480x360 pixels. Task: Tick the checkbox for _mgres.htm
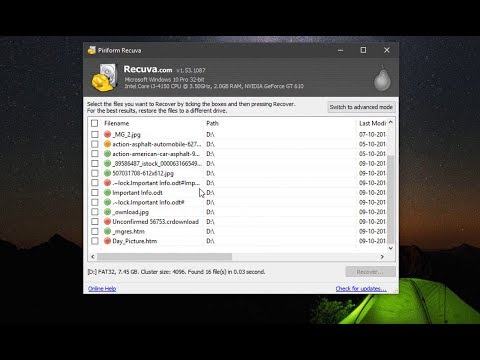pos(95,231)
